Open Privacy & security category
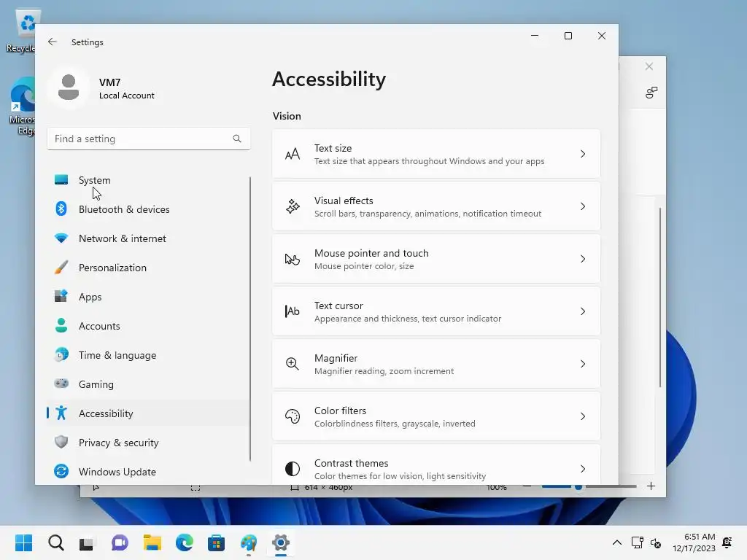Viewport: 747px width, 560px height. pos(148,443)
